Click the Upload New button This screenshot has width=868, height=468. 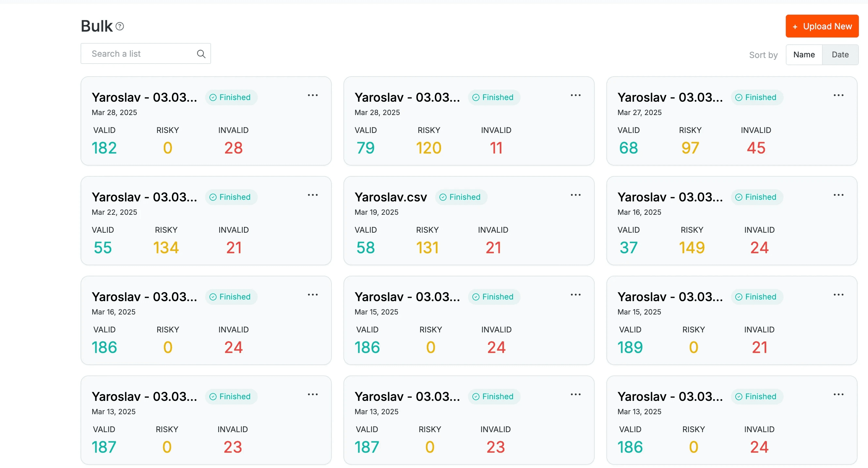(x=822, y=26)
